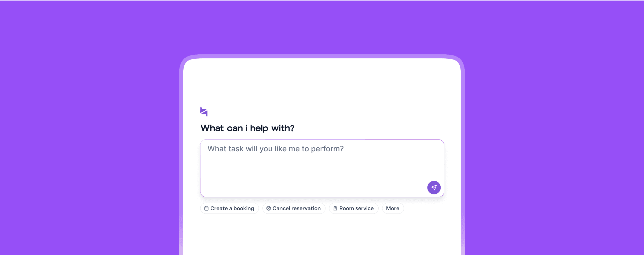The image size is (644, 255).
Task: Click the calendar icon in Create a booking
Action: pos(206,208)
